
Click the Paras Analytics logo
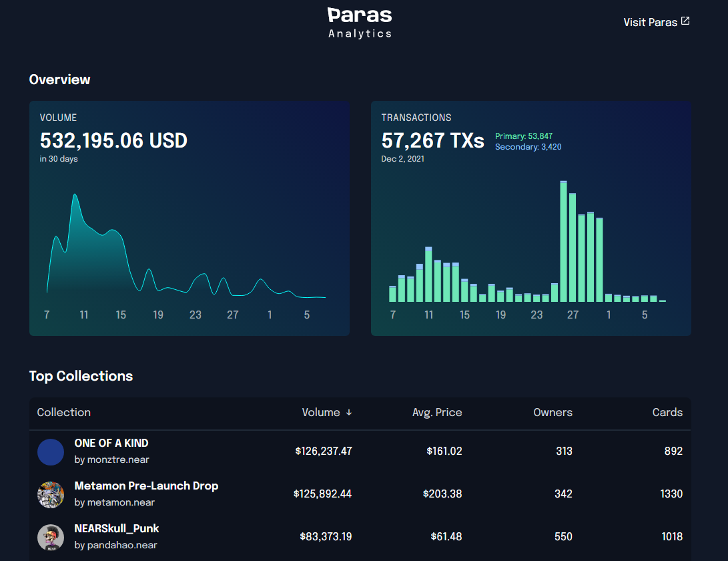point(360,23)
